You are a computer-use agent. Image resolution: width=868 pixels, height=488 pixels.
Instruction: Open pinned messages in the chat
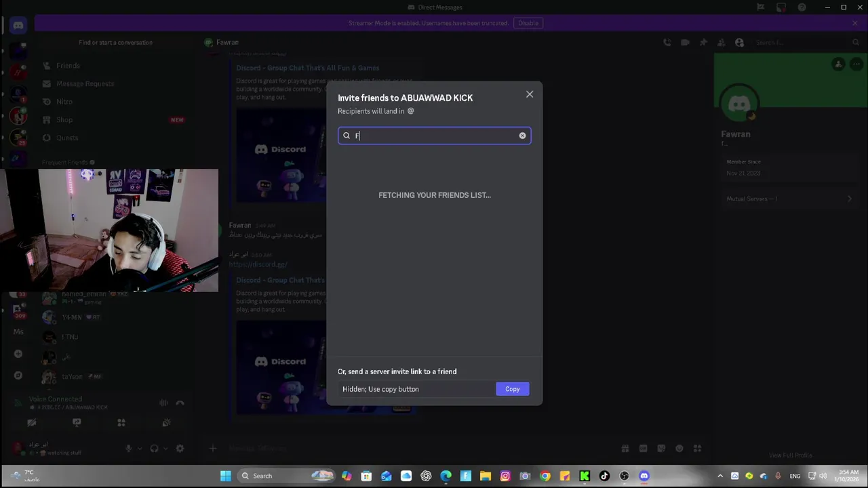[x=703, y=42]
